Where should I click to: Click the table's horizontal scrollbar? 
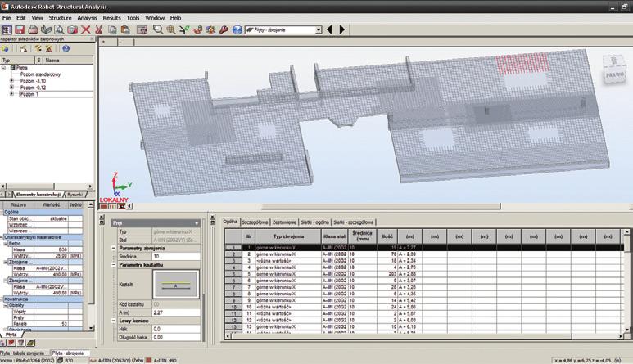pos(402,336)
